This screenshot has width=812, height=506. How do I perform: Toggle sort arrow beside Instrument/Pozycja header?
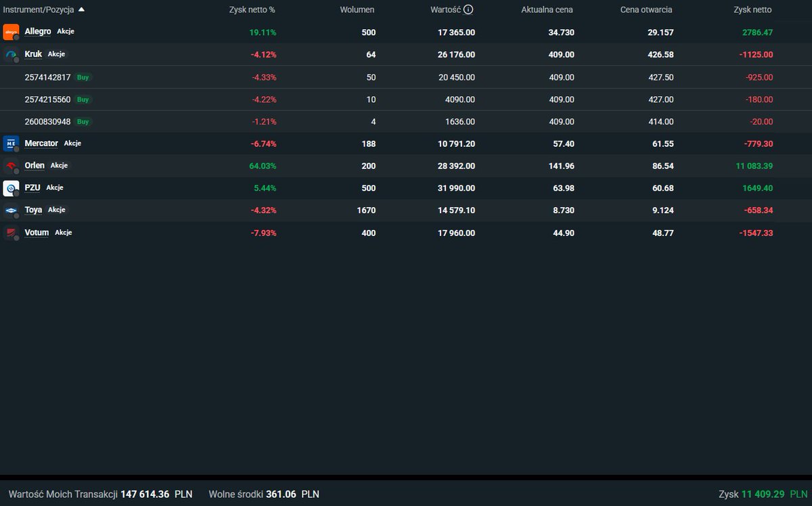click(81, 9)
